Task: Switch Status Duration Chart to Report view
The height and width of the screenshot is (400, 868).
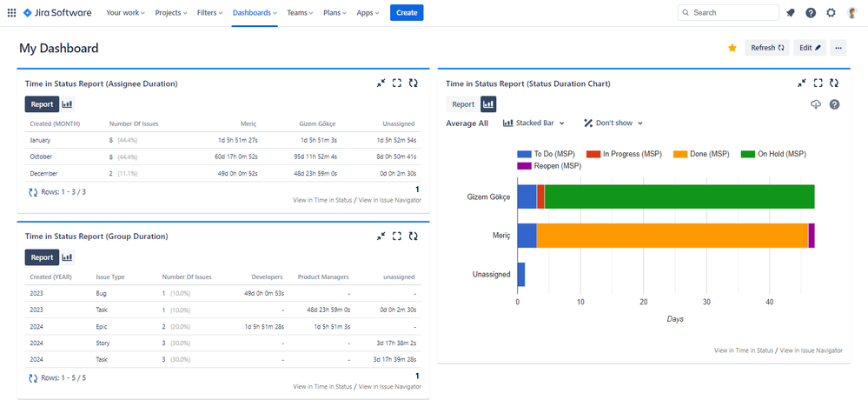Action: [463, 104]
